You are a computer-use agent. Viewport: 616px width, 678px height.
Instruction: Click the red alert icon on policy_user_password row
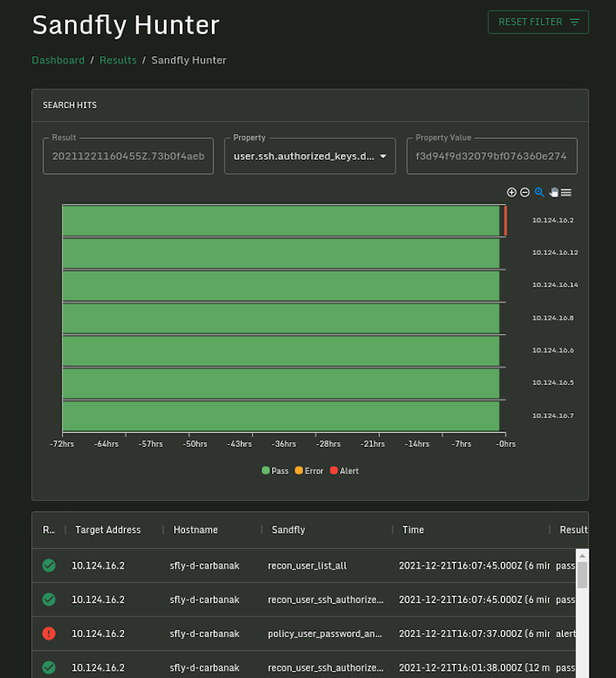[48, 633]
